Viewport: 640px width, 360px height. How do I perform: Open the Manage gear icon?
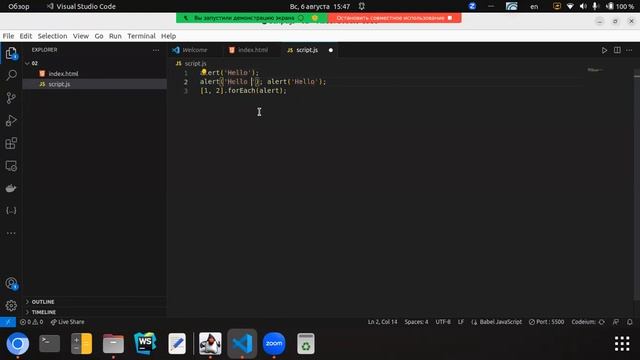tap(11, 305)
